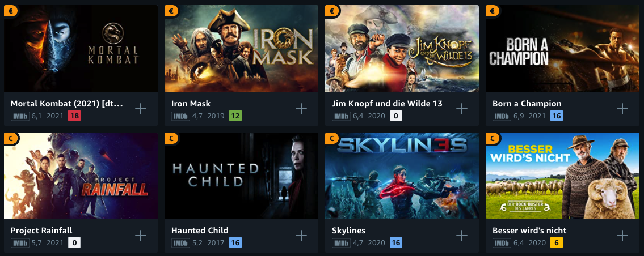
Task: Open the Iron Mask poster thumbnail
Action: coord(242,48)
